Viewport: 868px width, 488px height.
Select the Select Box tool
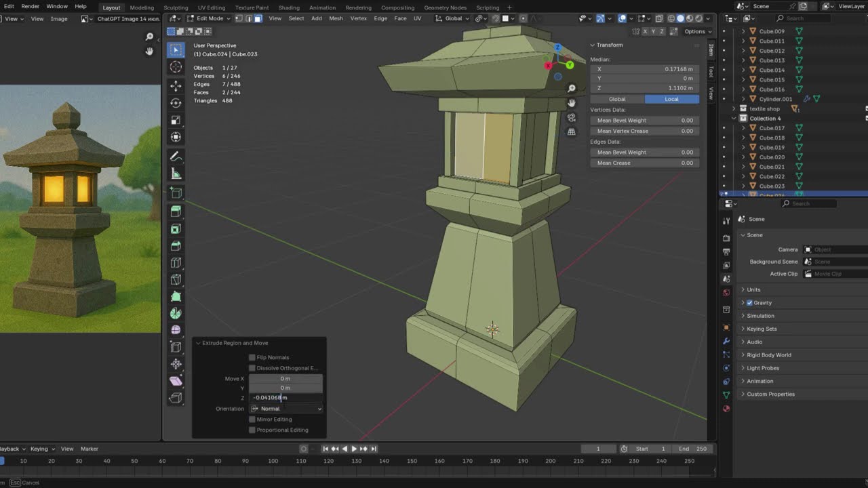point(176,50)
